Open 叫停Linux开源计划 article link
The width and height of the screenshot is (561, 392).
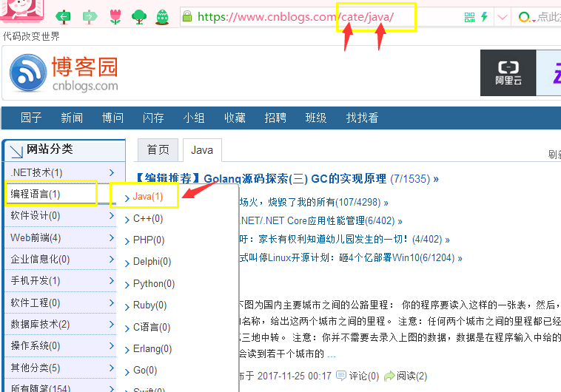351,258
